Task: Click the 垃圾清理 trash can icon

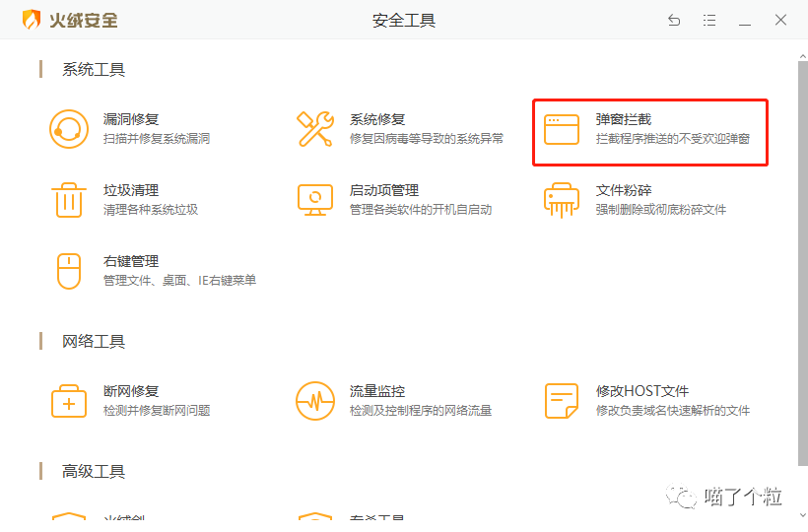Action: (69, 200)
